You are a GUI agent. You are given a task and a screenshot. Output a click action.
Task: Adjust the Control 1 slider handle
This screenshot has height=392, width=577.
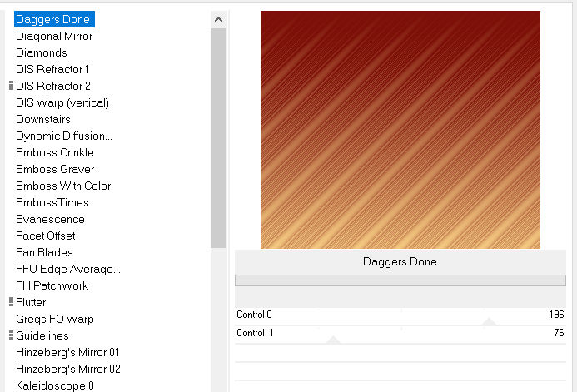click(333, 340)
